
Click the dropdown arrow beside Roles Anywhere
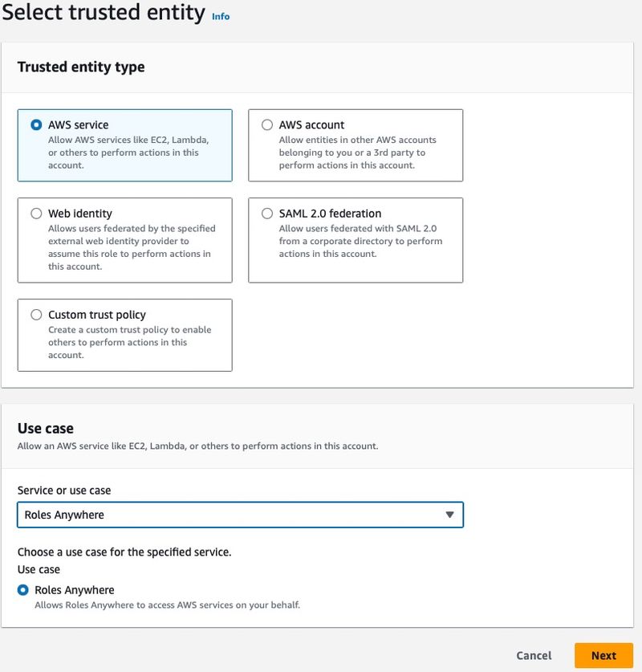coord(449,515)
